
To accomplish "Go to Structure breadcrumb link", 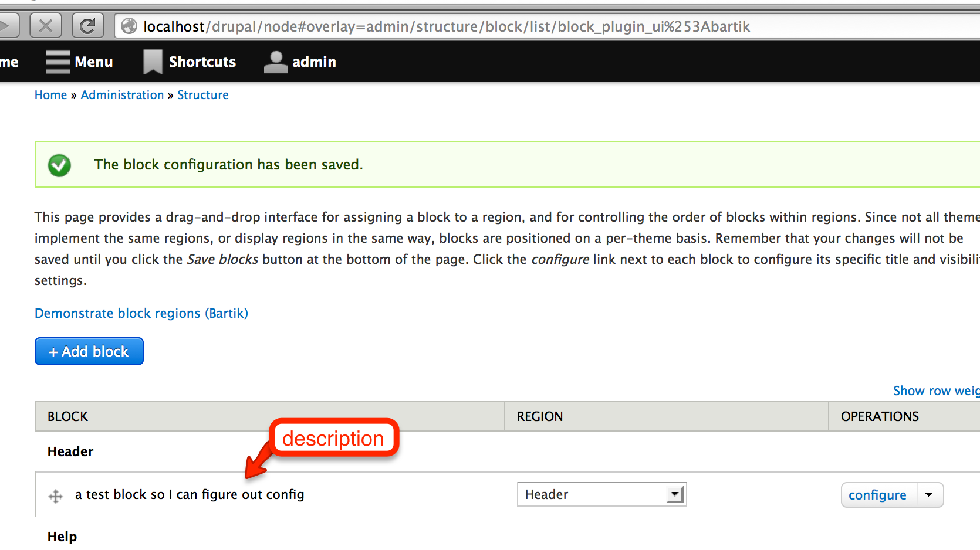I will pyautogui.click(x=203, y=95).
